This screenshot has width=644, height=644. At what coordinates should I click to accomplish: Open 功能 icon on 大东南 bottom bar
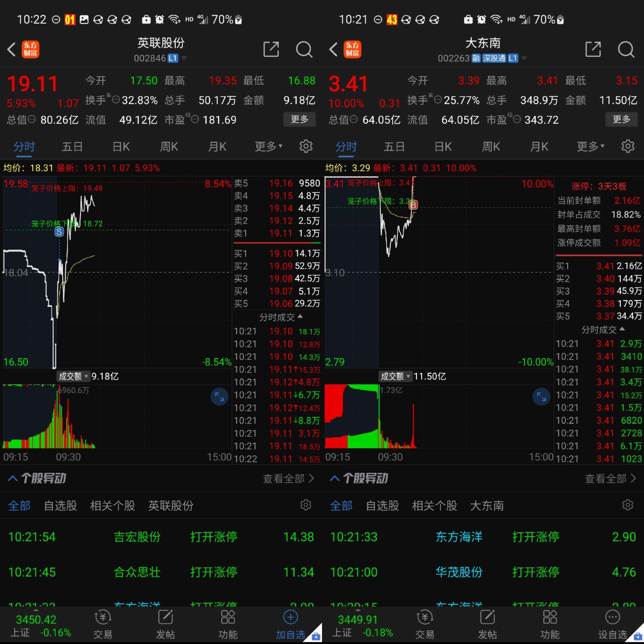tap(550, 624)
